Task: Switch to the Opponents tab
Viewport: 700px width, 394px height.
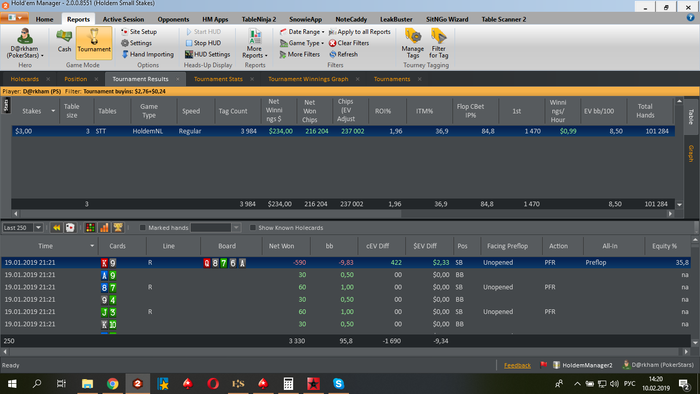Action: click(x=173, y=19)
